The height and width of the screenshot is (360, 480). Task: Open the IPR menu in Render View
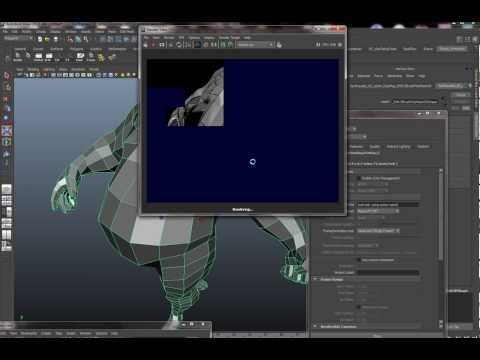click(181, 37)
